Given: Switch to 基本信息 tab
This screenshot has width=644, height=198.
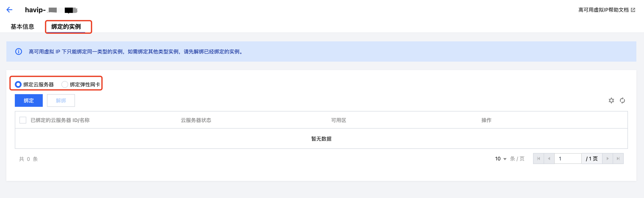Looking at the screenshot, I should click(x=22, y=27).
